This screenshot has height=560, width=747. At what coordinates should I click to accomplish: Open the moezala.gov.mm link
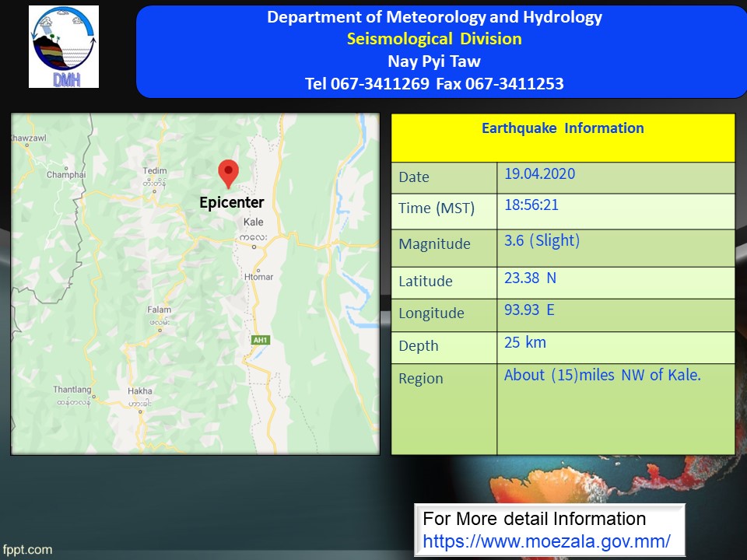tap(546, 541)
